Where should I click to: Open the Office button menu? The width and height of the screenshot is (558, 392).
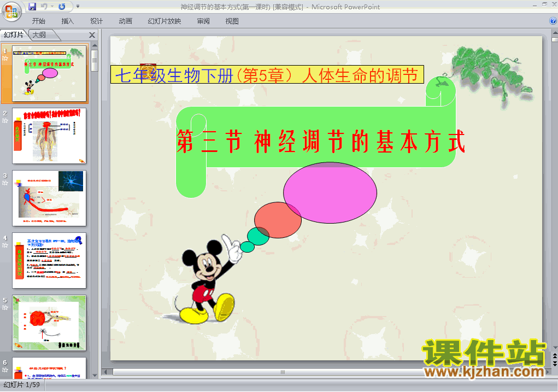pos(11,11)
